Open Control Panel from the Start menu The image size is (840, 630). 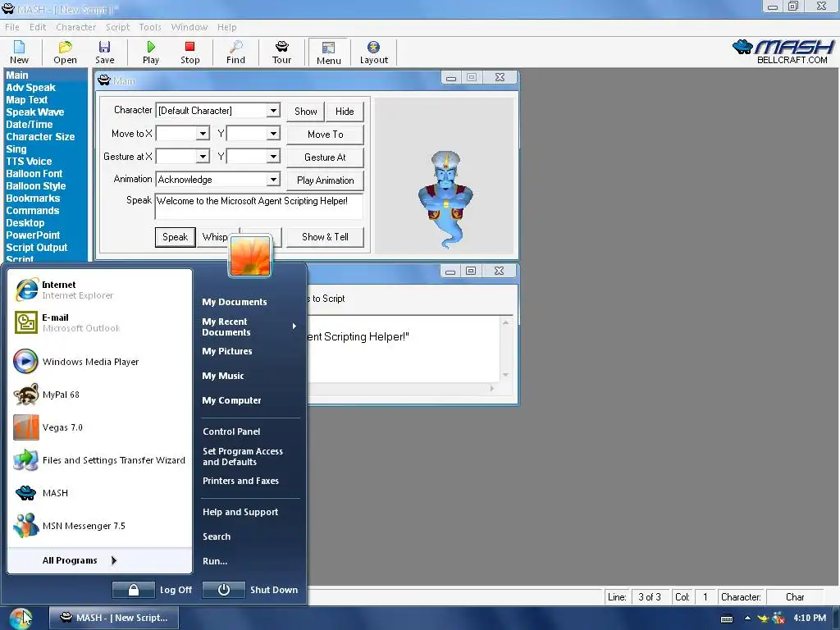pos(231,431)
